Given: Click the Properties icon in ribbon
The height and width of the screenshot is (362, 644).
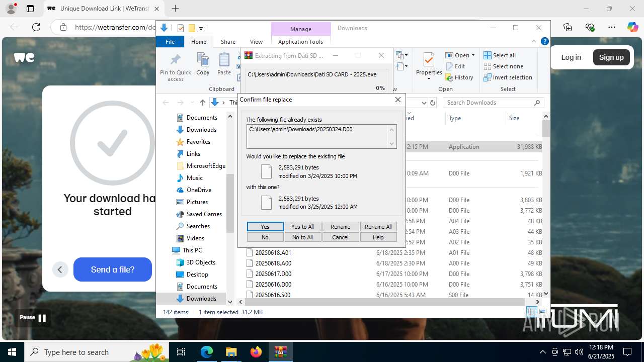Looking at the screenshot, I should tap(429, 60).
